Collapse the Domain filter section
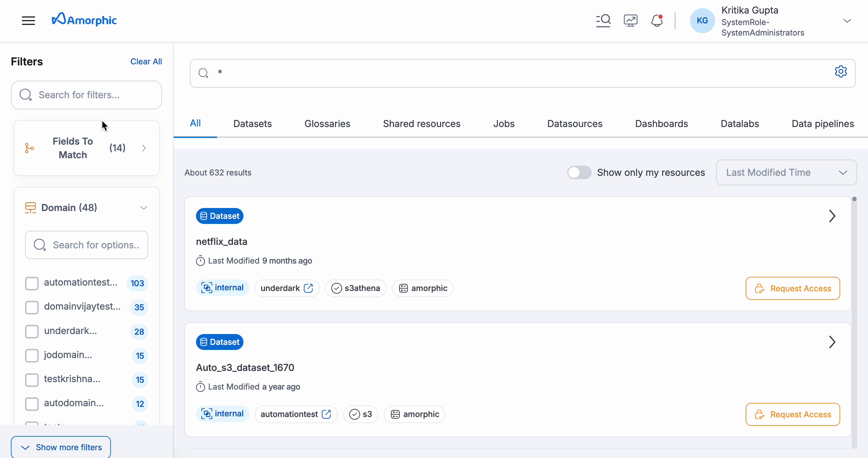 pos(144,208)
